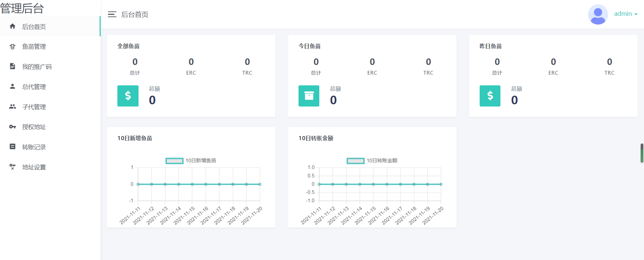Click the 鱼苗管理 sidebar icon
The width and height of the screenshot is (644, 260).
click(x=12, y=46)
